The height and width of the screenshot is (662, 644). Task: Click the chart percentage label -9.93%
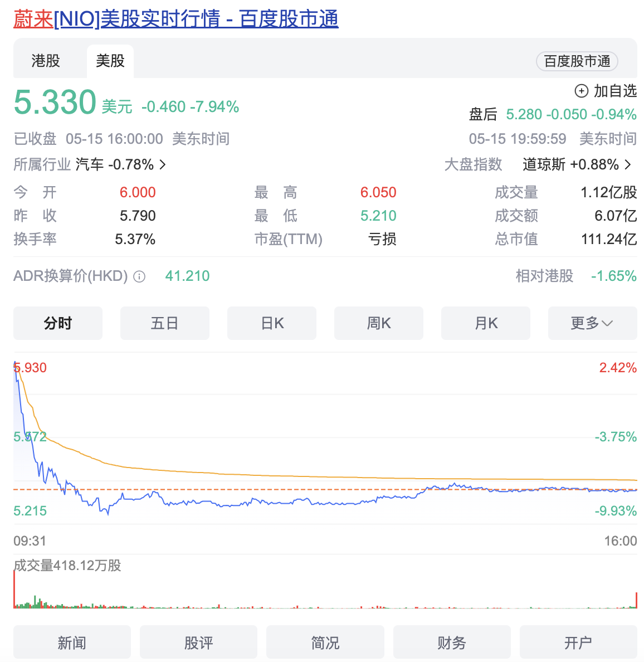coord(616,511)
